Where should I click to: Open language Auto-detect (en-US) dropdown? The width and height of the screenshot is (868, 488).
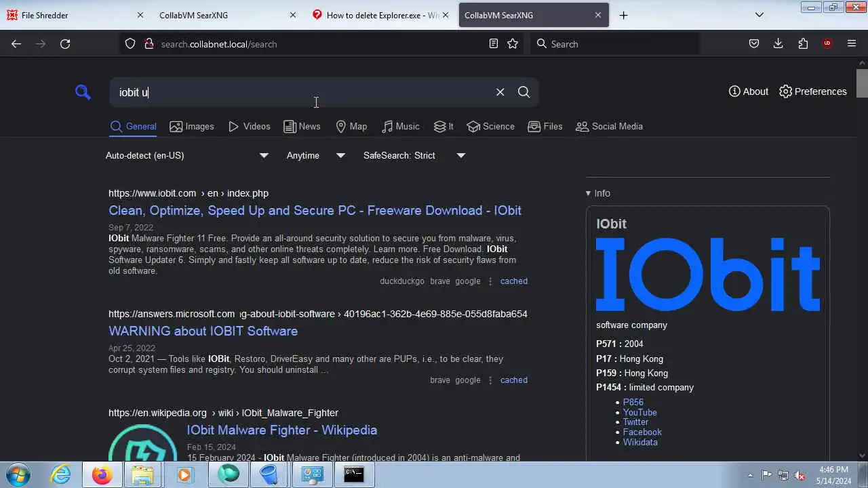(x=187, y=155)
